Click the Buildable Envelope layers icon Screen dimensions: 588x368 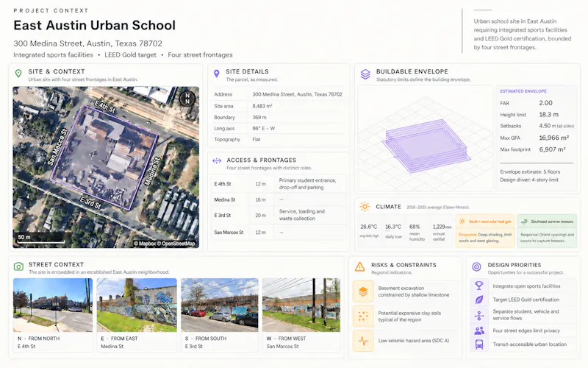365,74
